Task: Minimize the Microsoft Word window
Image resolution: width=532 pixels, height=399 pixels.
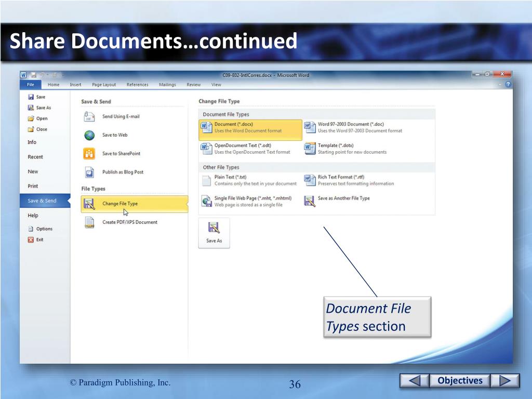Action: 478,74
